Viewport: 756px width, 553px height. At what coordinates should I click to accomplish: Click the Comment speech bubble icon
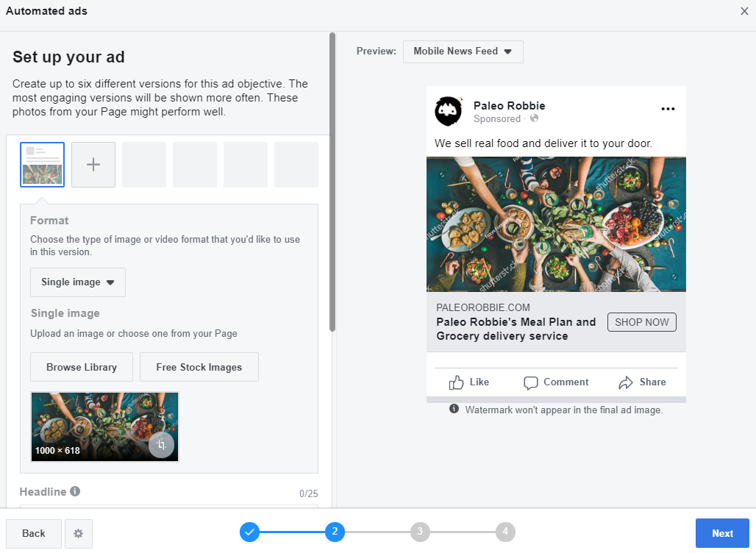pyautogui.click(x=531, y=382)
